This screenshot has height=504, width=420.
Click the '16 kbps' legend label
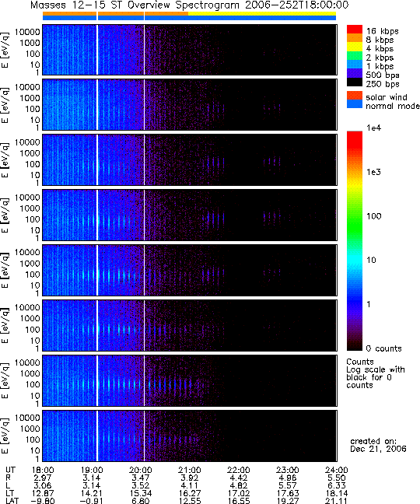383,31
